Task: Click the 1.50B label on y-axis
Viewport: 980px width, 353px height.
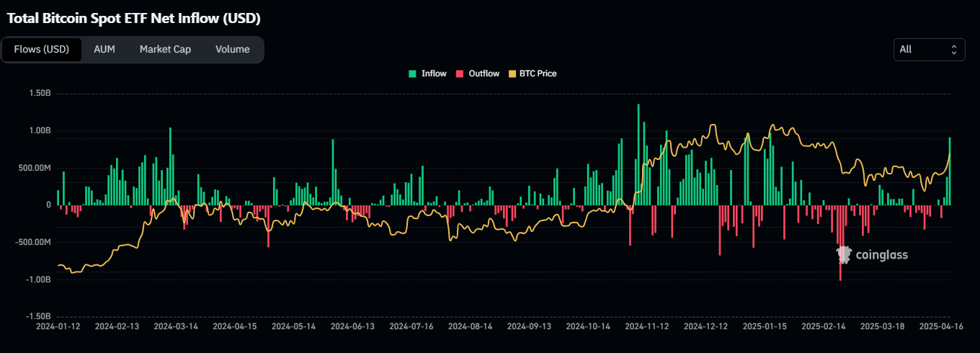Action: point(40,94)
